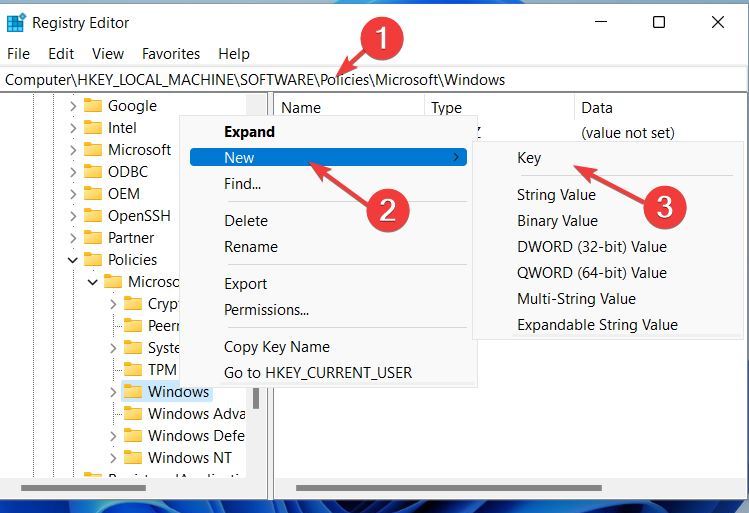Click the tree pane horizontal scrollbar
The image size is (749, 513).
click(84, 488)
